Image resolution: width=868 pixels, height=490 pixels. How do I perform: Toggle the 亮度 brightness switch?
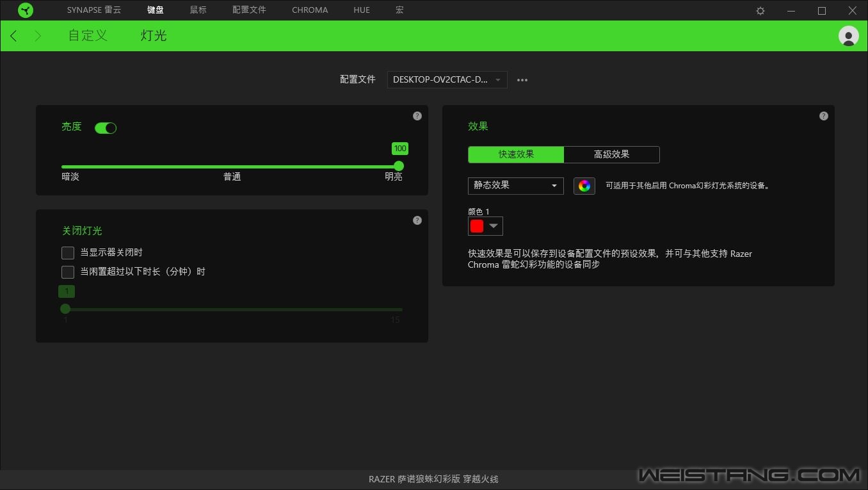106,128
